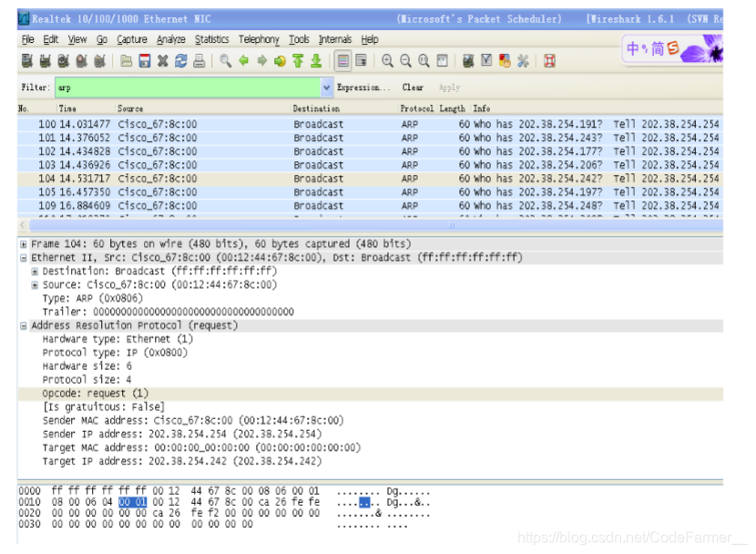This screenshot has width=756, height=554.
Task: Zoom out packet text icon
Action: (x=405, y=61)
